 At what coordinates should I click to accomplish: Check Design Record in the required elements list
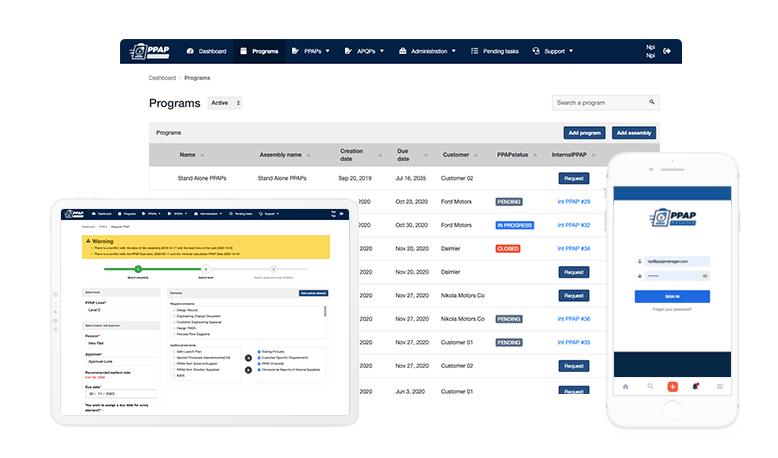pyautogui.click(x=174, y=310)
